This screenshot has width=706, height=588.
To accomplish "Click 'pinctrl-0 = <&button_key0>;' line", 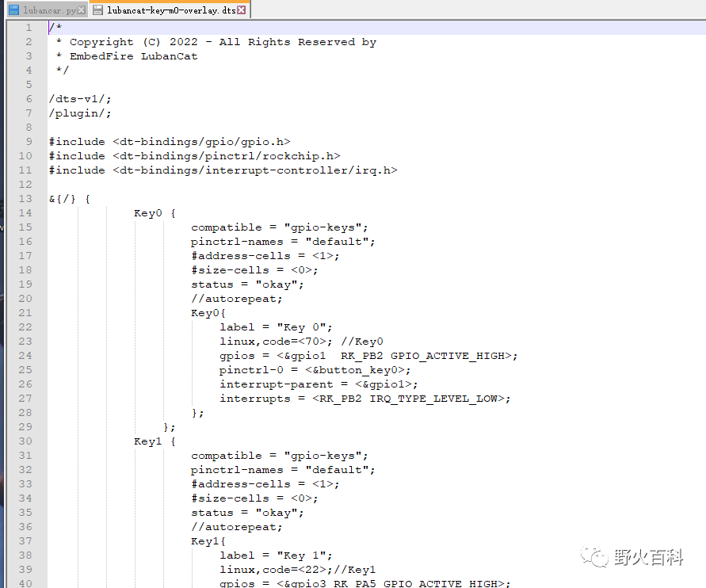I will tap(315, 370).
